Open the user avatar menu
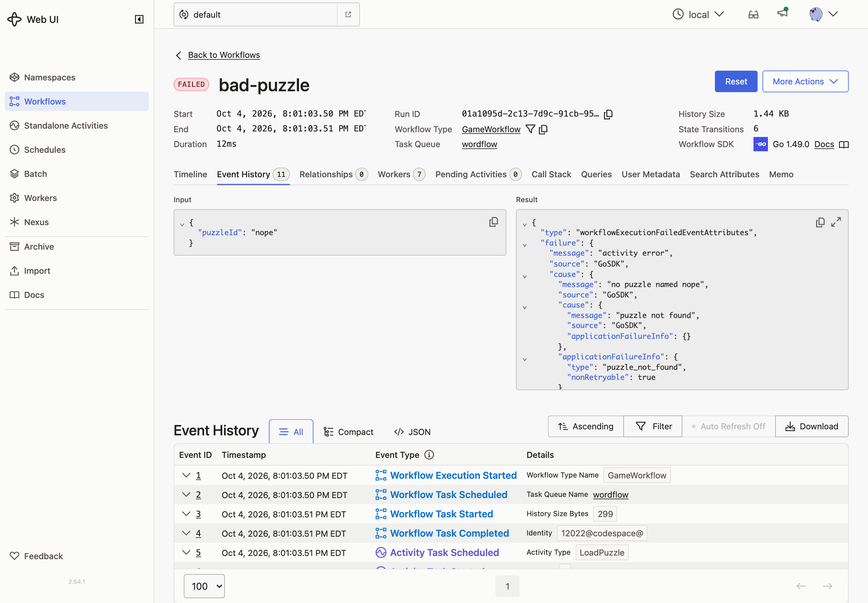The image size is (868, 603). (x=823, y=14)
